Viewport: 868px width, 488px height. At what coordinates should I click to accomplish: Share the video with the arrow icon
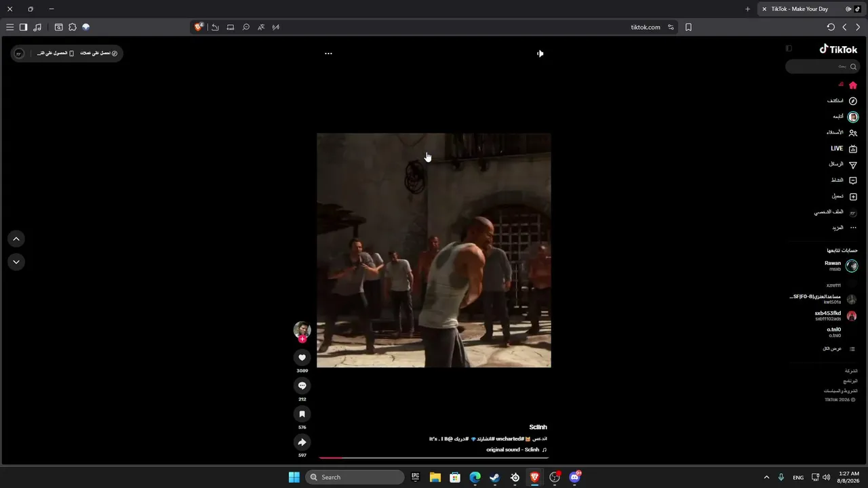[x=302, y=442]
